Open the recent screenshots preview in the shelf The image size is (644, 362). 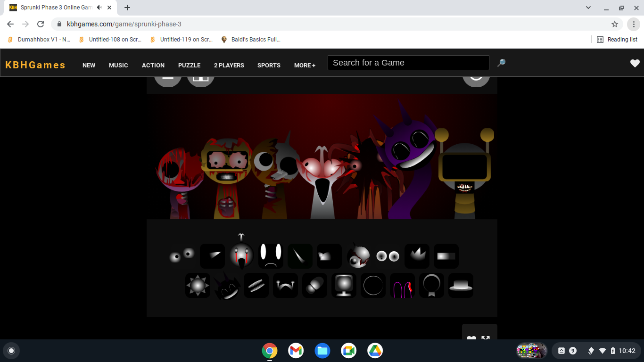(532, 351)
